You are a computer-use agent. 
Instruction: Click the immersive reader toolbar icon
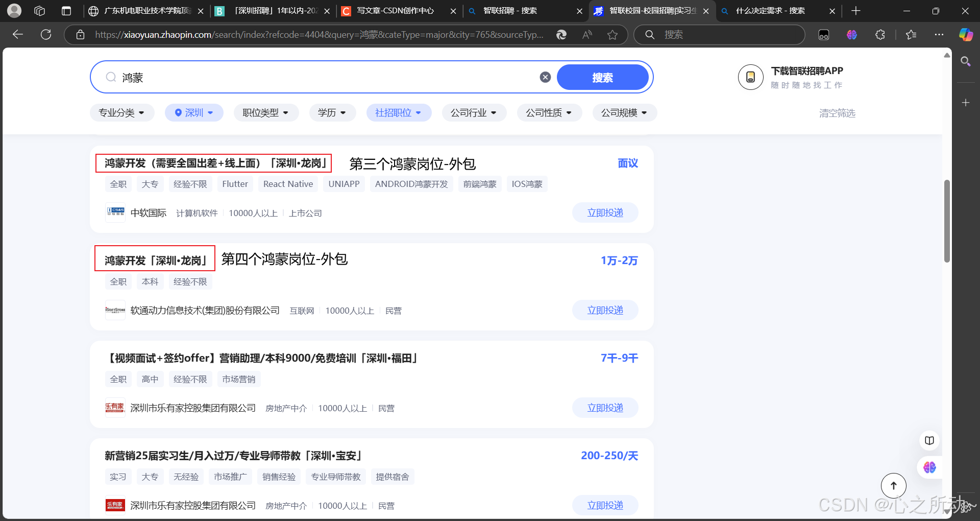(x=824, y=34)
